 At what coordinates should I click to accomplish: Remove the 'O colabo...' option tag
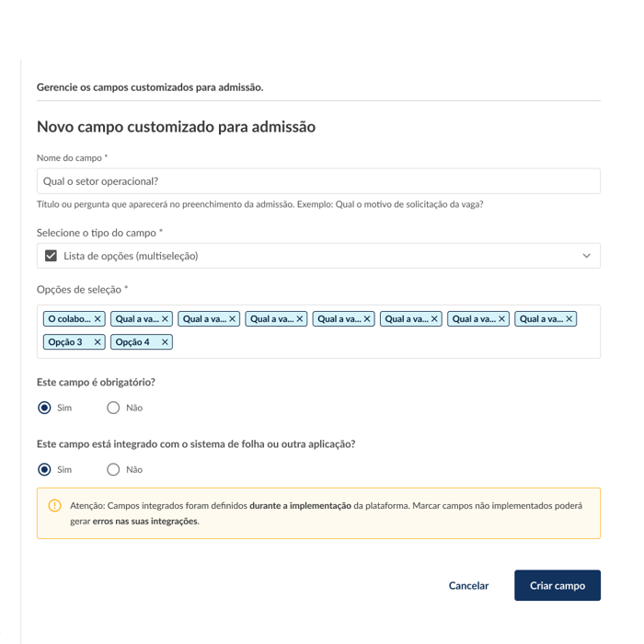tap(98, 318)
